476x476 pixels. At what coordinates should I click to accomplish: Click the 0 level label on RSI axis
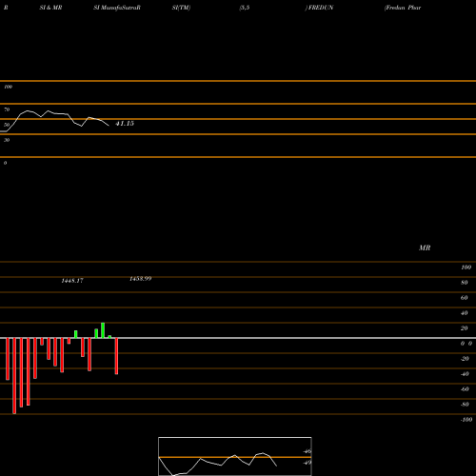click(x=5, y=163)
